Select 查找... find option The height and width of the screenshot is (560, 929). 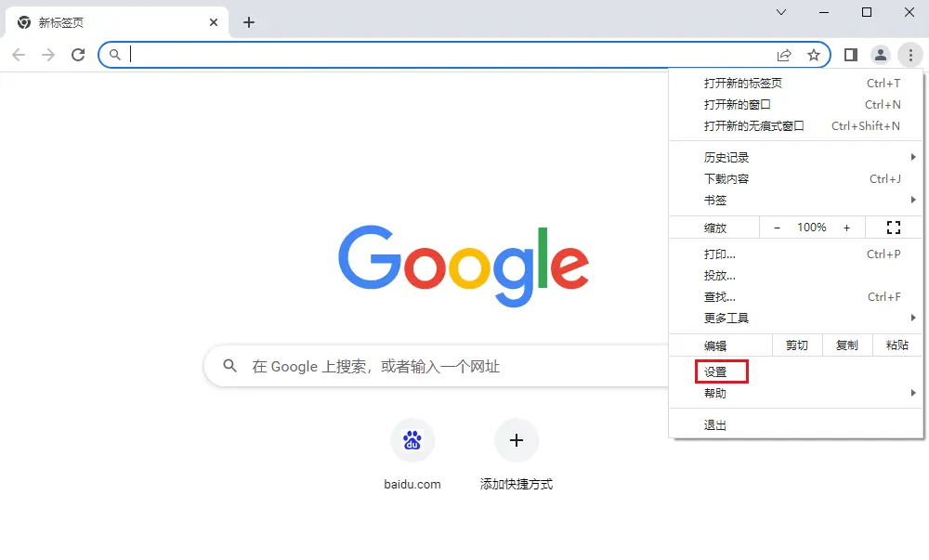pyautogui.click(x=796, y=297)
